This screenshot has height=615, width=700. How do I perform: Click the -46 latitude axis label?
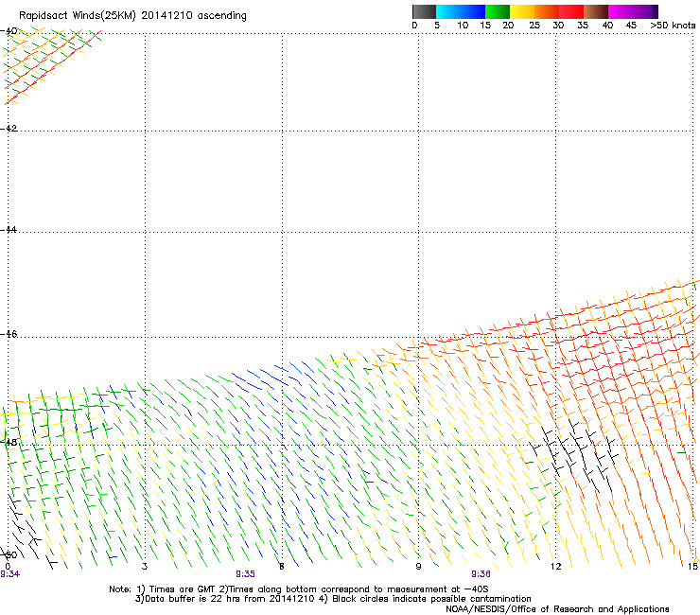click(9, 334)
